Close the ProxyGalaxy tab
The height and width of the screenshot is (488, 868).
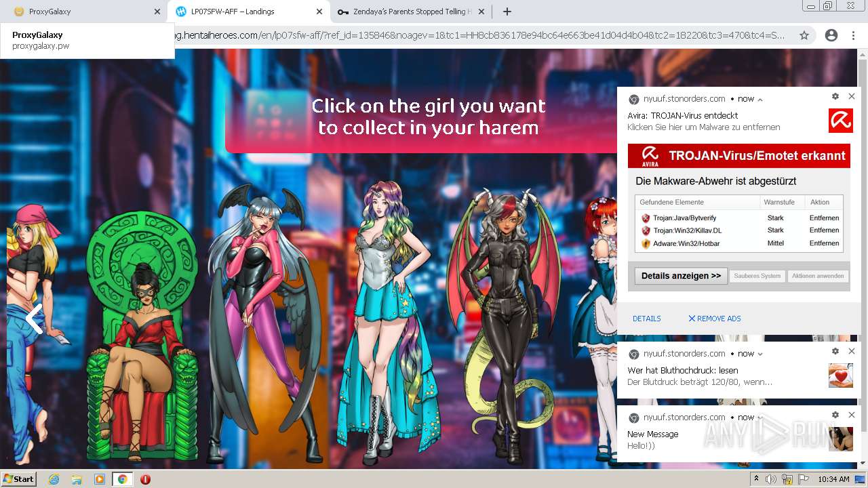[157, 12]
